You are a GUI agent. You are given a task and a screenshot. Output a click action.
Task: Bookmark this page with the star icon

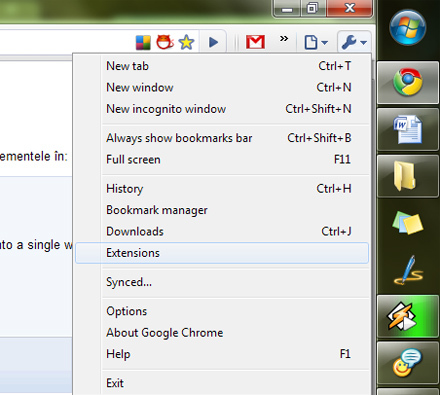[186, 42]
